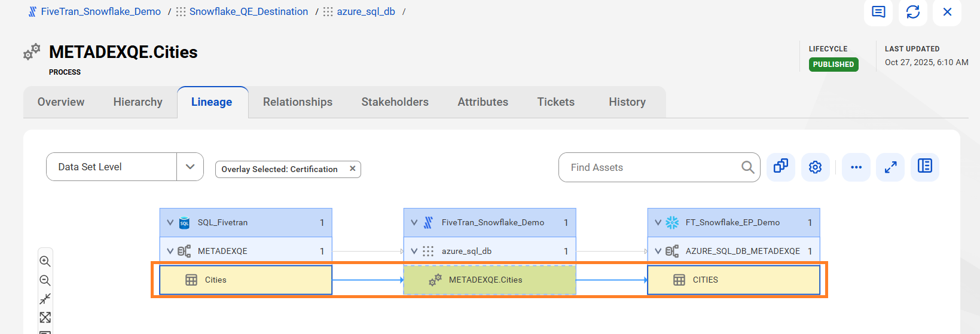
Task: Open the comments icon at top right
Action: point(878,12)
